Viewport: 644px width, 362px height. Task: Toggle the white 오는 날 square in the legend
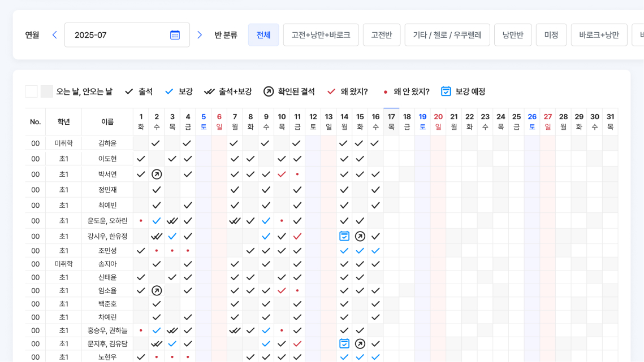pos(31,90)
